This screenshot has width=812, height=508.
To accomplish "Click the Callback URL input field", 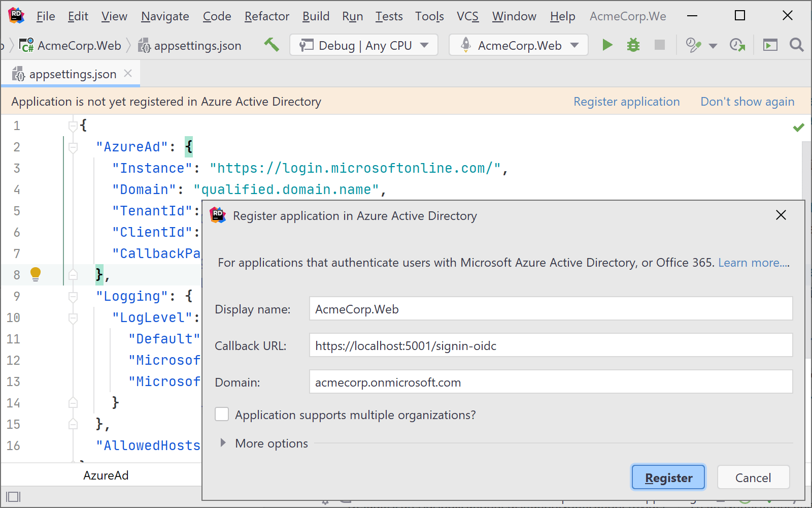I will (x=551, y=345).
